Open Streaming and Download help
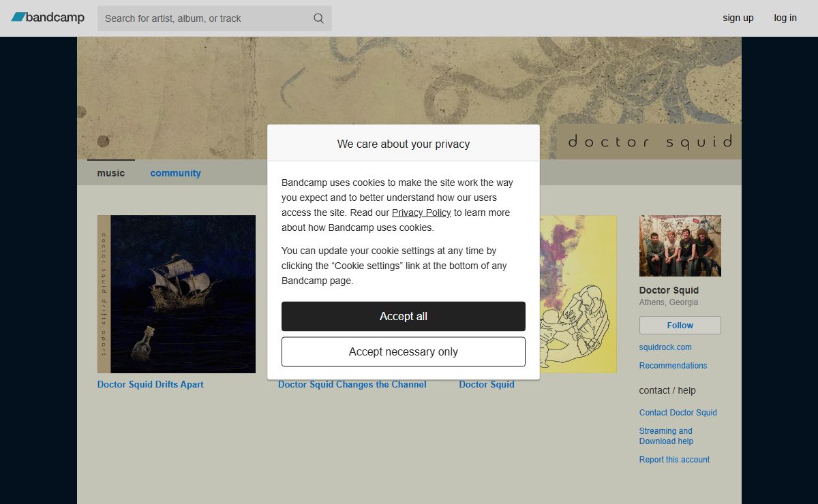The height and width of the screenshot is (504, 818). click(666, 436)
